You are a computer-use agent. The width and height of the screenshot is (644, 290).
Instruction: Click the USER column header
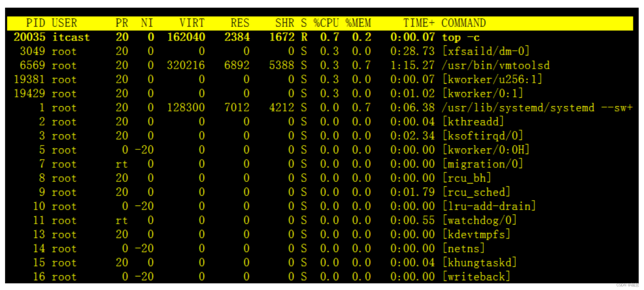point(64,23)
